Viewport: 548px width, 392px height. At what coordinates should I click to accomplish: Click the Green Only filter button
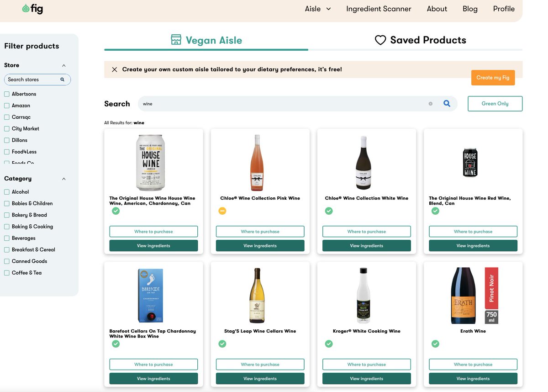pyautogui.click(x=495, y=104)
